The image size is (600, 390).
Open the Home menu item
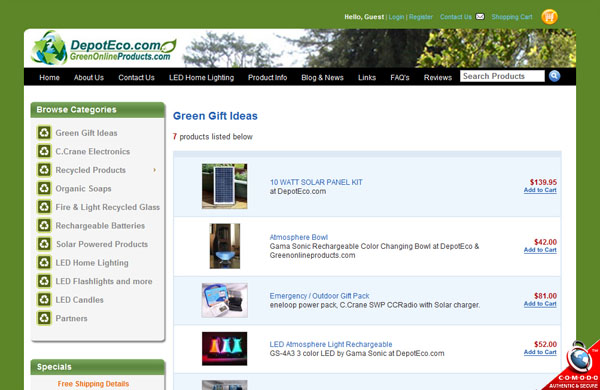(49, 78)
